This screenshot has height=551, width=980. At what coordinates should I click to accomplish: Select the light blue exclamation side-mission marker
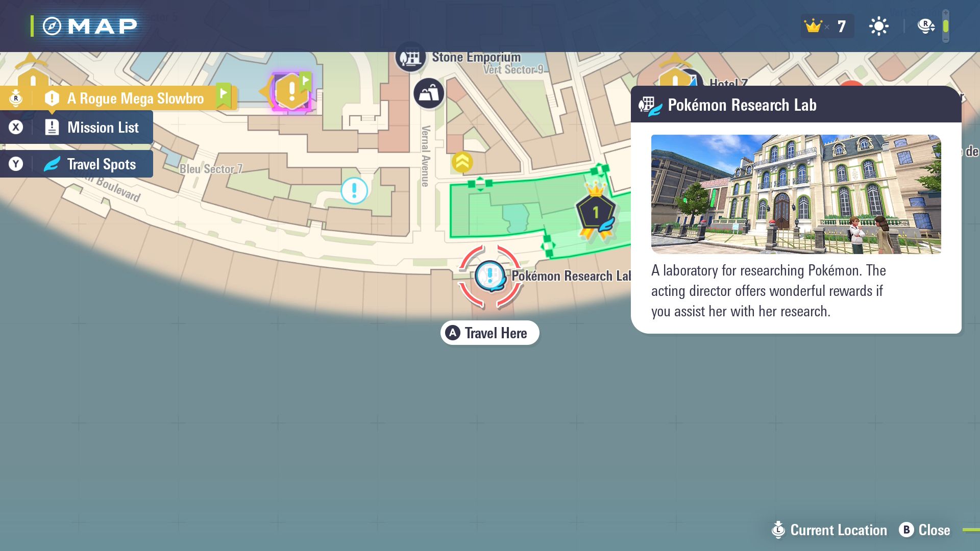pos(354,191)
